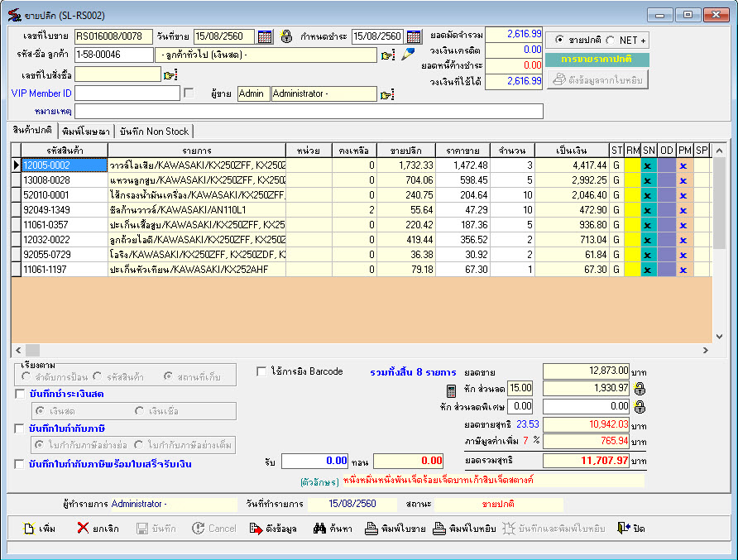Open the calculator icon beside หักส่วนลด
This screenshot has width=738, height=560.
451,390
